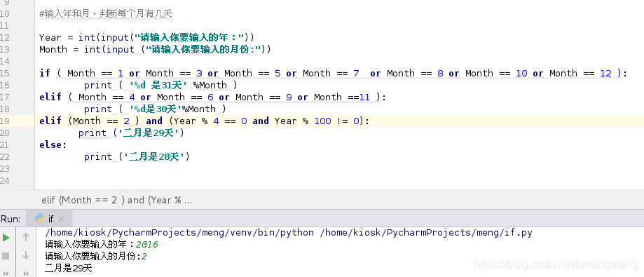Click the 'Run:' panel label

[11, 219]
